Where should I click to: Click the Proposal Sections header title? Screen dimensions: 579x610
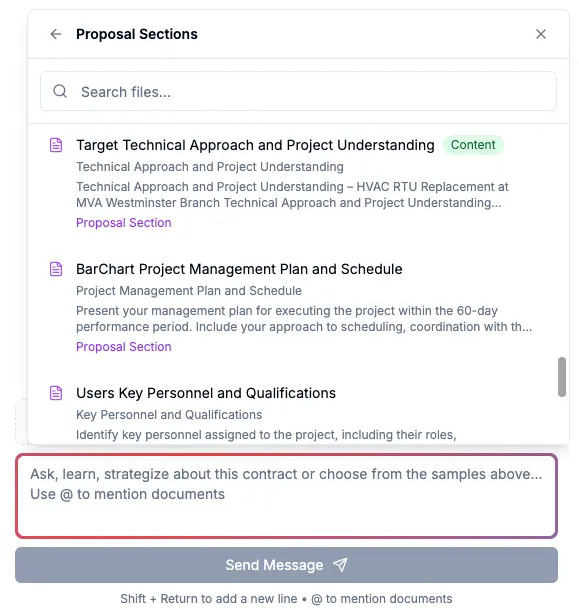point(137,34)
